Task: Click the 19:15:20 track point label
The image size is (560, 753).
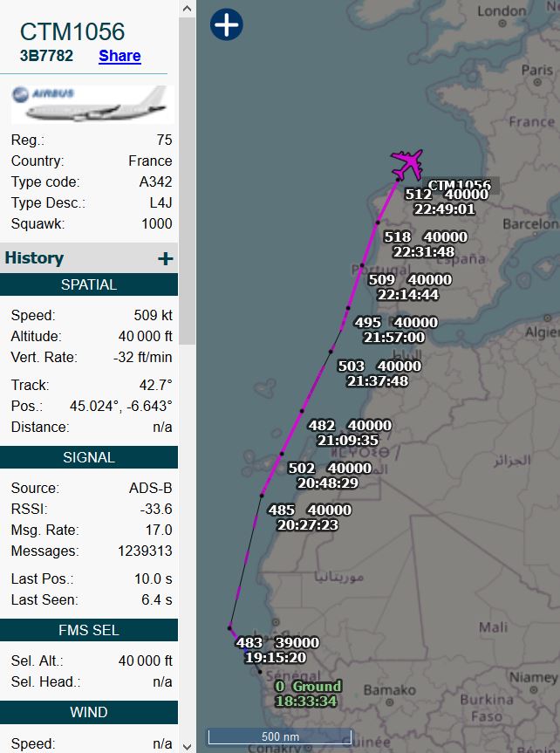Action: [x=276, y=657]
